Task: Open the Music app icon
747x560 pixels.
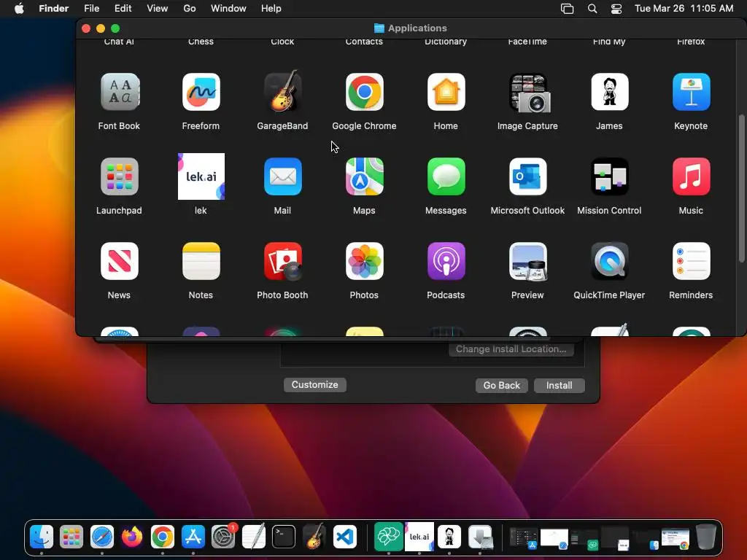Action: [x=692, y=176]
